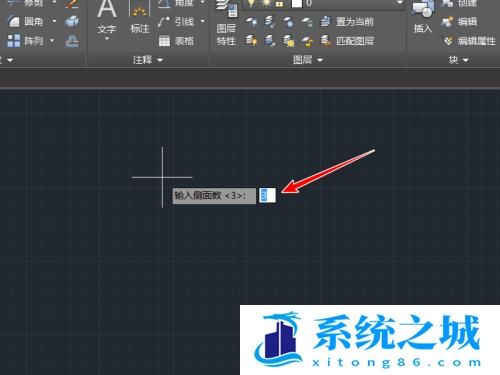The image size is (500, 375).
Task: Open the layer list dropdown arrow
Action: click(x=400, y=3)
